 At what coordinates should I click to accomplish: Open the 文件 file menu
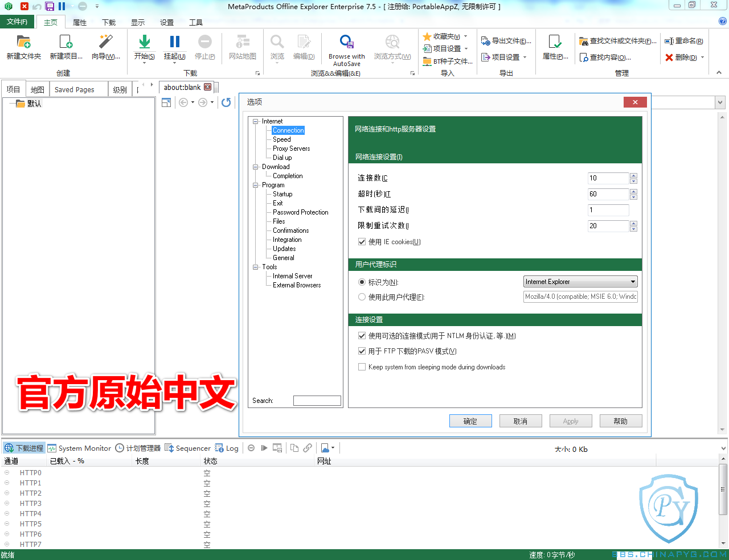pos(17,22)
